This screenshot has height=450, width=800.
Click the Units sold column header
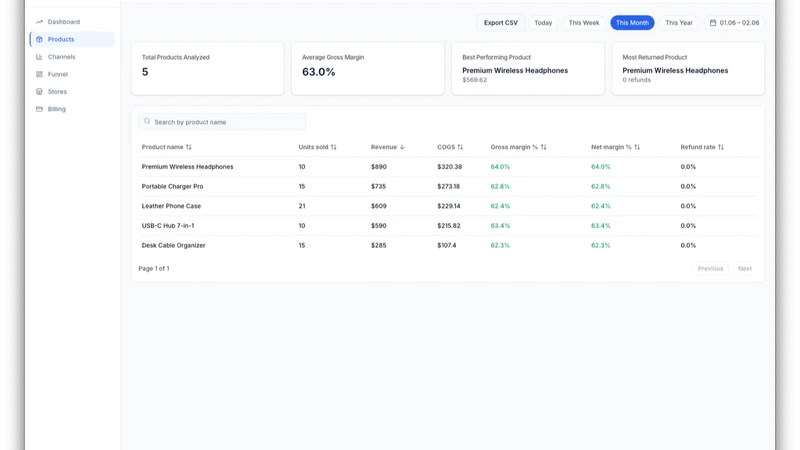tap(313, 147)
